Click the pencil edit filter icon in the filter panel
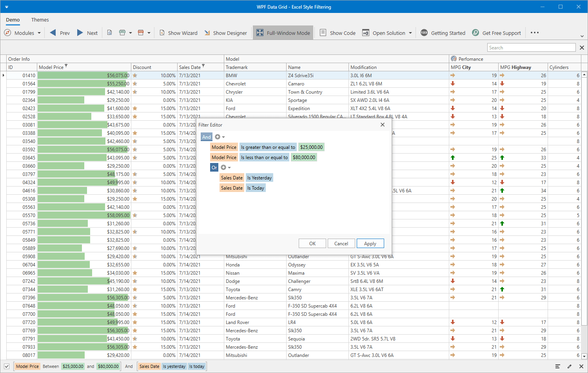588x373 pixels. [x=569, y=366]
